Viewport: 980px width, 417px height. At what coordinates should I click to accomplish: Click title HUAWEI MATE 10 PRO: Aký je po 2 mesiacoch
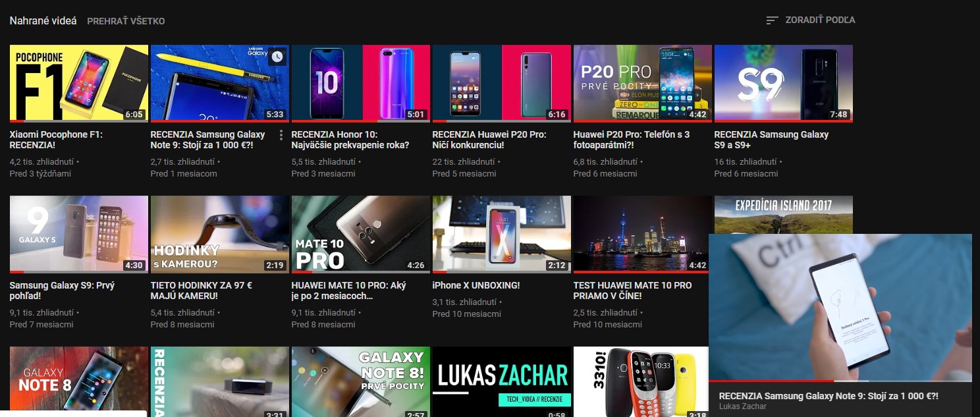(x=349, y=291)
